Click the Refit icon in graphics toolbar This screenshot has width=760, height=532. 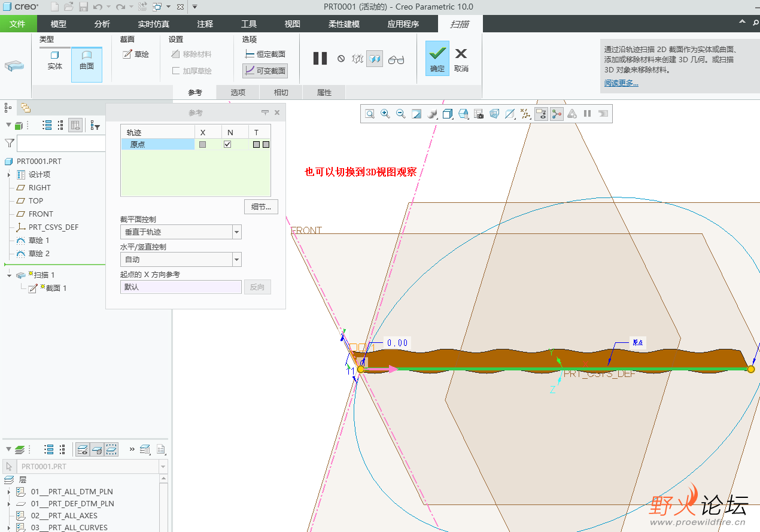point(370,114)
